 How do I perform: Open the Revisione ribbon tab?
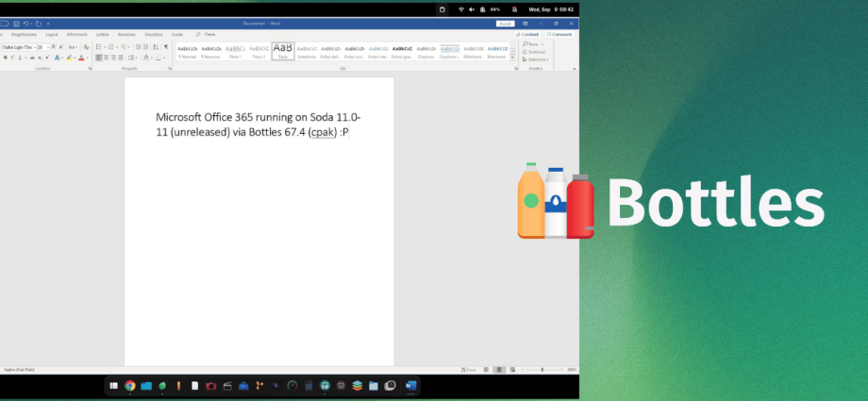126,34
